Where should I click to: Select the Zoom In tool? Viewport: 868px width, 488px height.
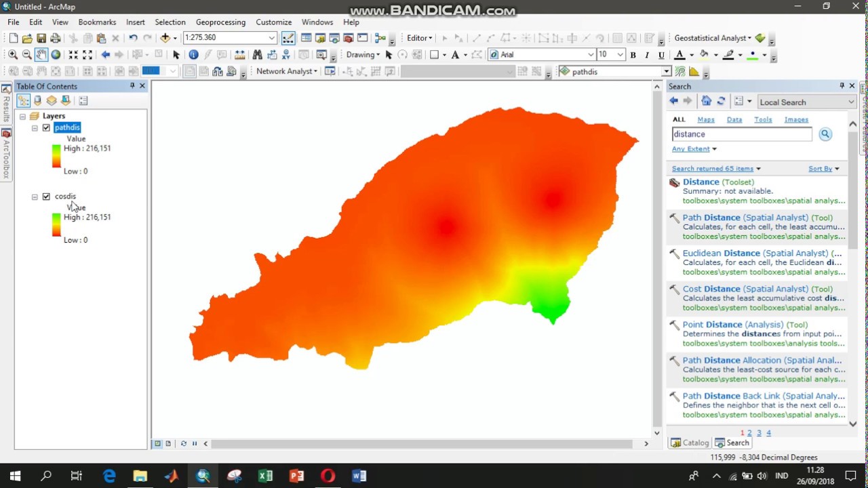(13, 55)
